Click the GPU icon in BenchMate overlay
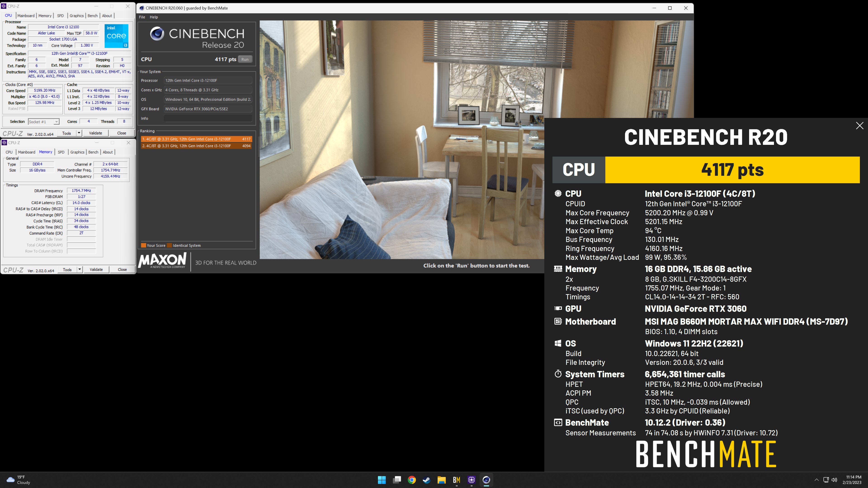Viewport: 868px width, 488px height. click(558, 308)
